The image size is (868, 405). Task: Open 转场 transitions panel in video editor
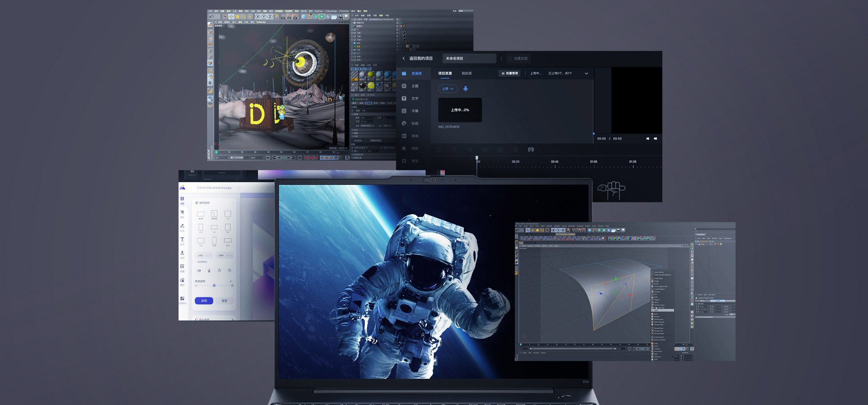click(x=410, y=136)
